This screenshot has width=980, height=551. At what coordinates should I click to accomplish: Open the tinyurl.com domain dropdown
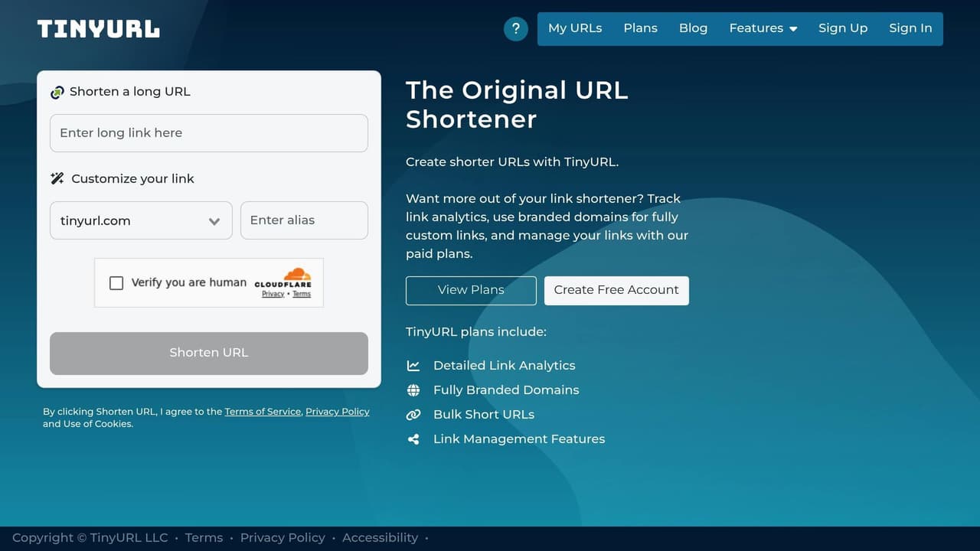pos(141,220)
